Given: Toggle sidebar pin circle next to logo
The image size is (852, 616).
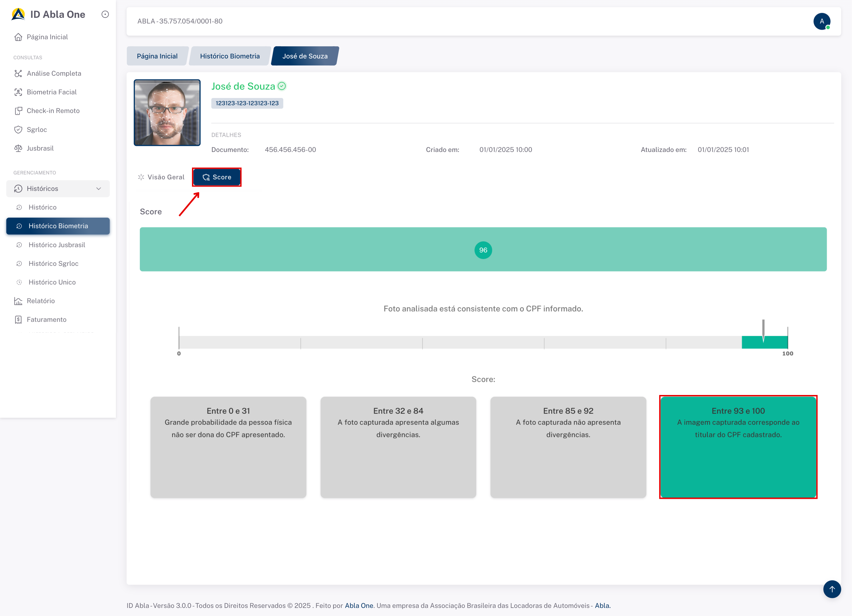Looking at the screenshot, I should pos(105,14).
